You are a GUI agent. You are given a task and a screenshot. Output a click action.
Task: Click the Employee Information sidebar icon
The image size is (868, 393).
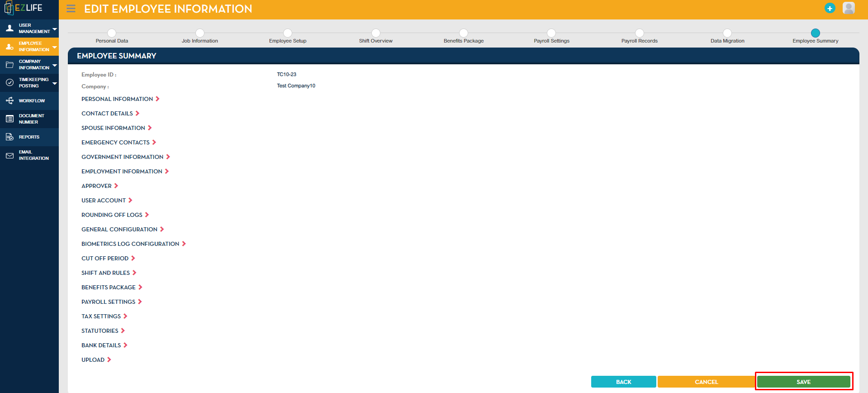point(9,46)
